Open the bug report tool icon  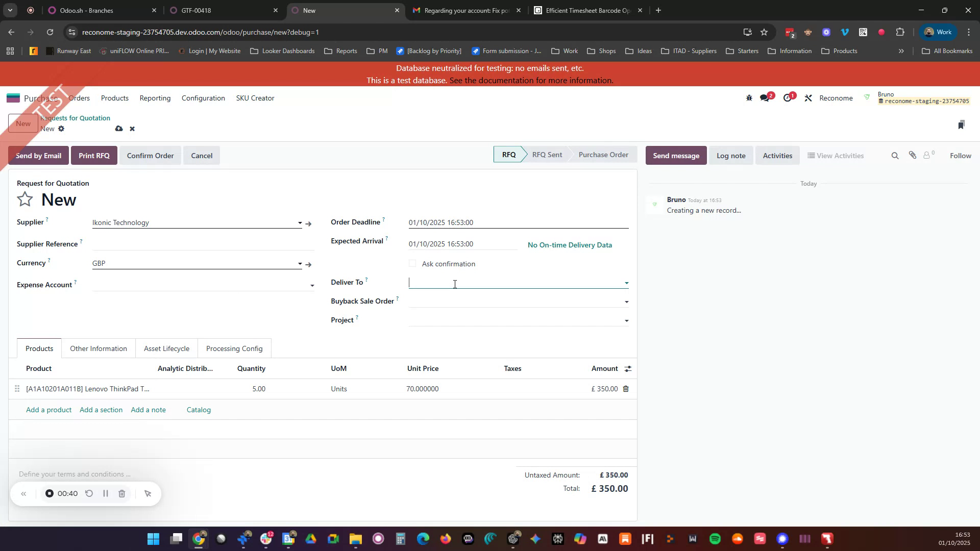click(x=749, y=97)
